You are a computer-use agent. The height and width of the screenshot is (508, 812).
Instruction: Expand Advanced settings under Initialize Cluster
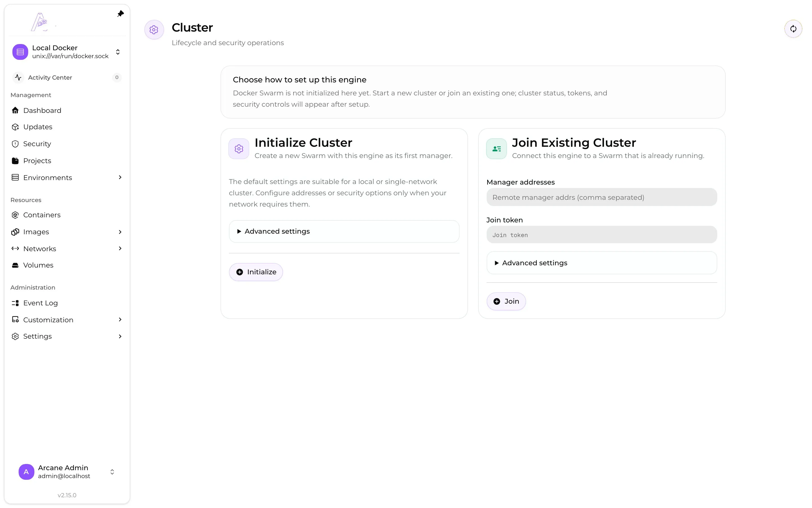coord(344,231)
